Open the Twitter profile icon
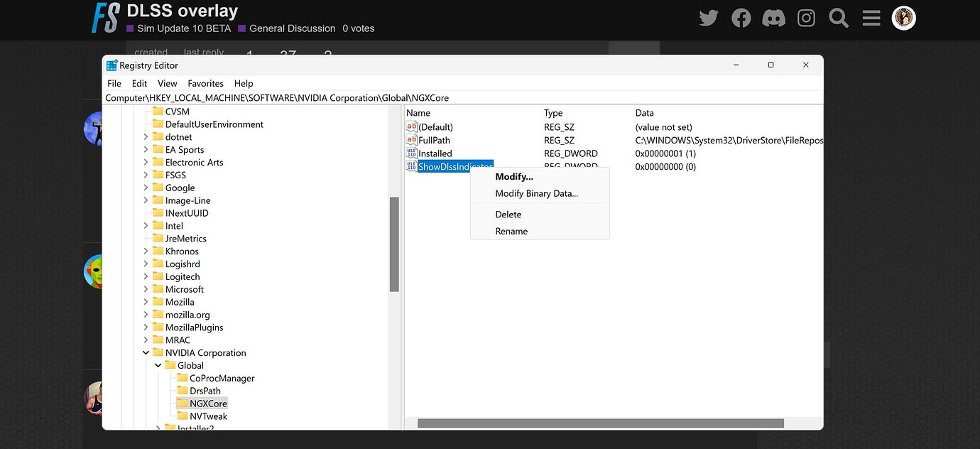 [708, 18]
